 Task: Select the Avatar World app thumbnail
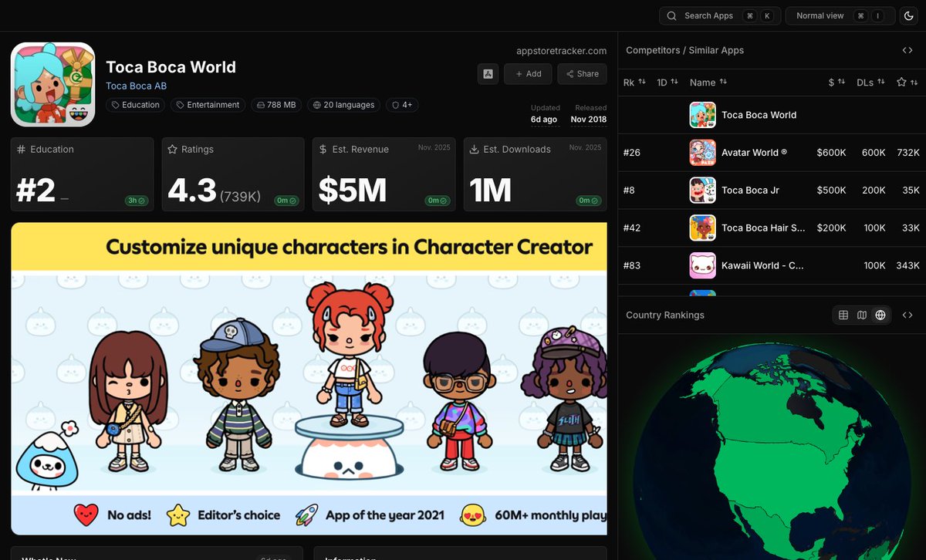point(701,152)
